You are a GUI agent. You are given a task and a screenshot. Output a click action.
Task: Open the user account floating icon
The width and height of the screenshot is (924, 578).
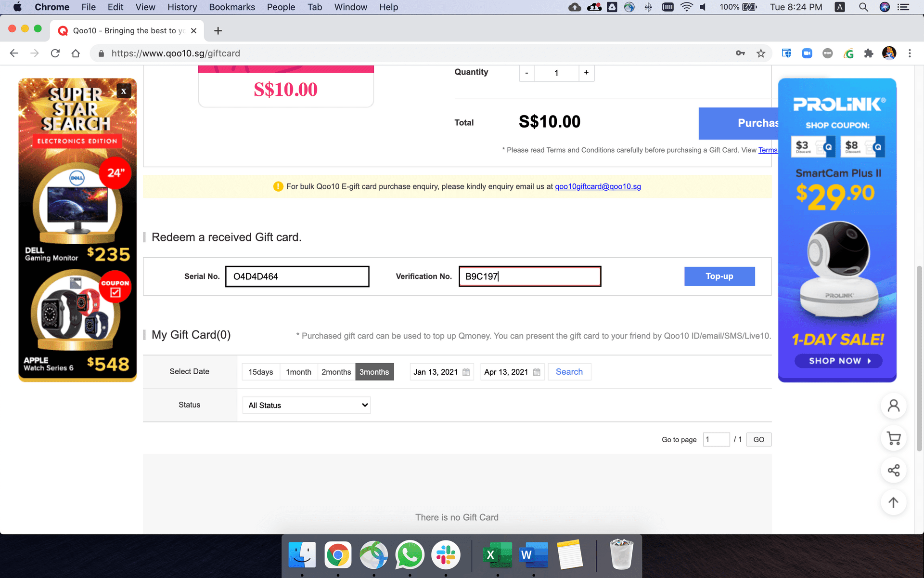(x=894, y=406)
